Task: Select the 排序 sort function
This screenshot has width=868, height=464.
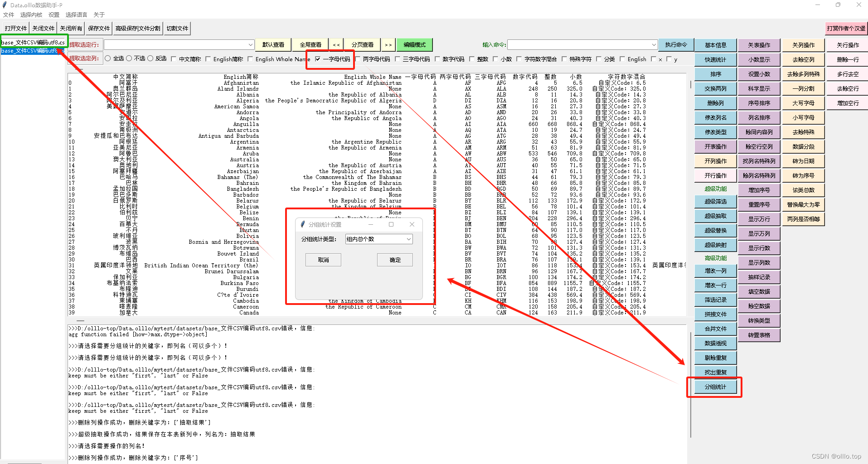Action: [x=715, y=73]
